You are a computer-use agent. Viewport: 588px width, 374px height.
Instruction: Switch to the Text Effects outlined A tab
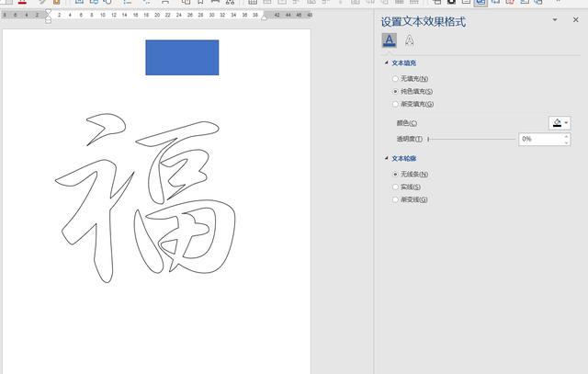coord(410,40)
